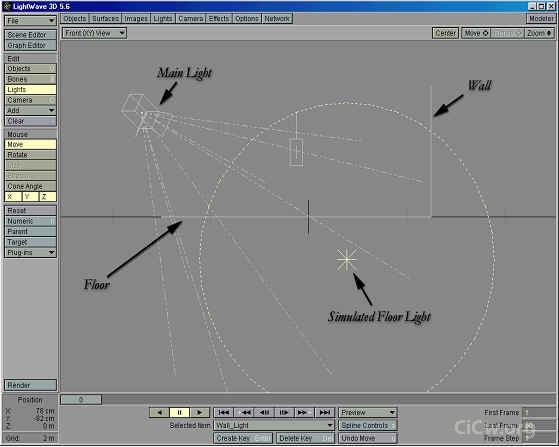Screen dimensions: 559x447
Task: Click the Zoom view control icon
Action: (549, 33)
